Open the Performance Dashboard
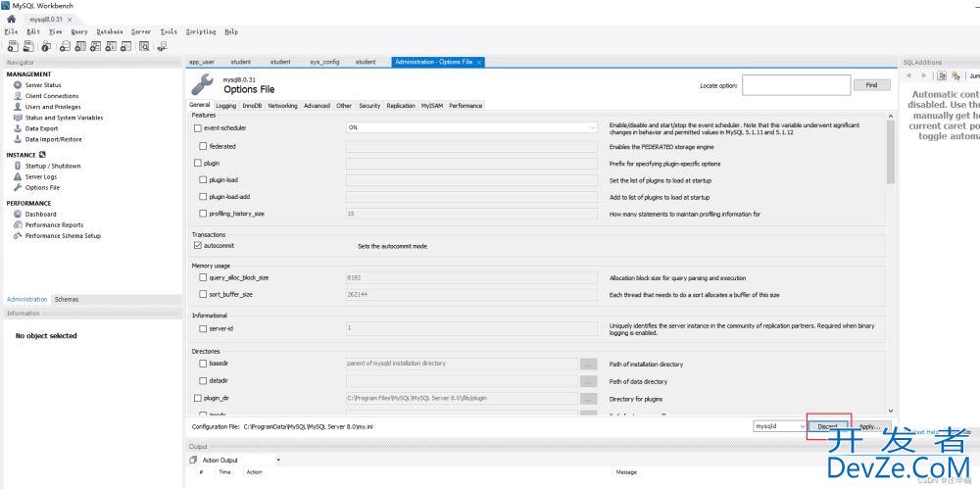 [40, 215]
